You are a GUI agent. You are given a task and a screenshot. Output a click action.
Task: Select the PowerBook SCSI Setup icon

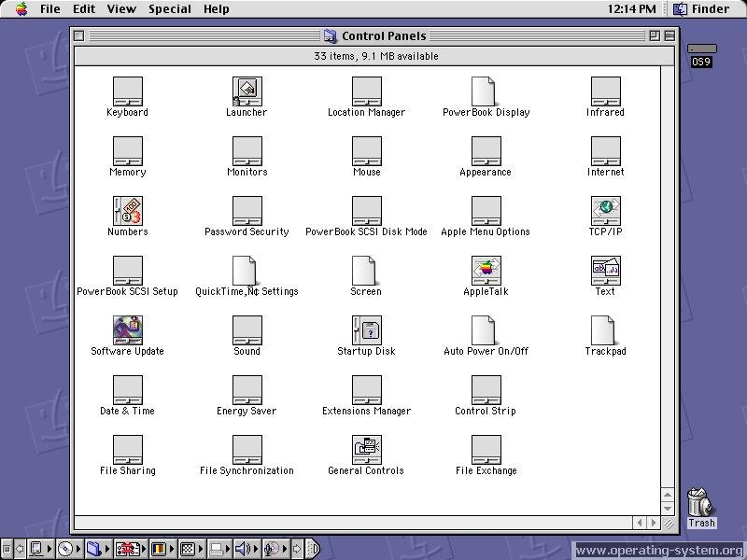tap(128, 271)
